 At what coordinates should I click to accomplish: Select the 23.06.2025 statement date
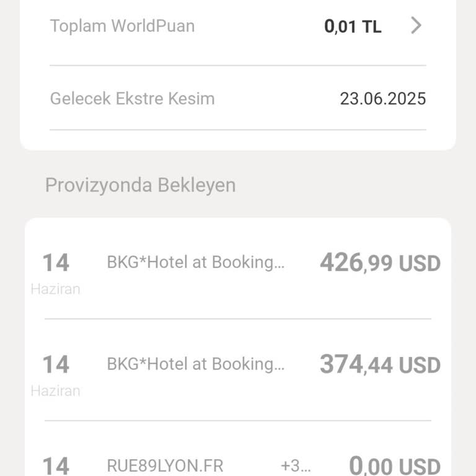coord(382,99)
